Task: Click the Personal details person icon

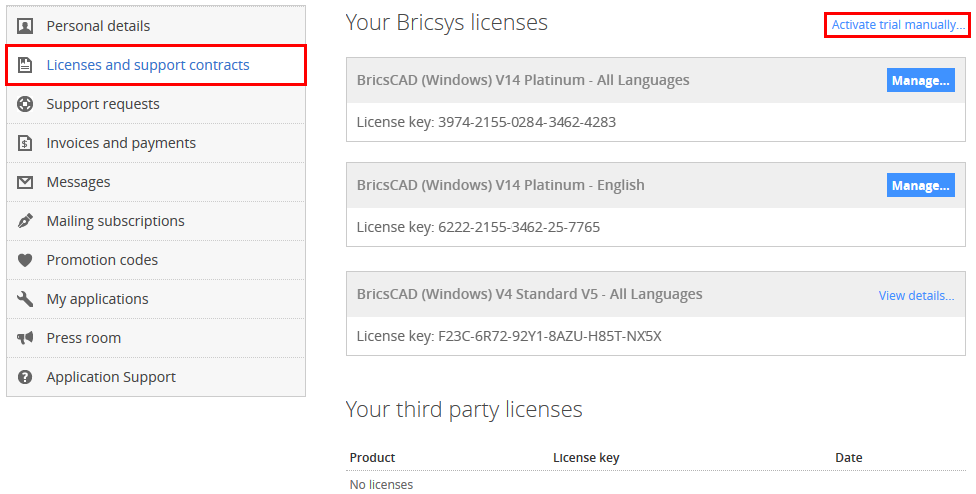Action: pyautogui.click(x=25, y=26)
